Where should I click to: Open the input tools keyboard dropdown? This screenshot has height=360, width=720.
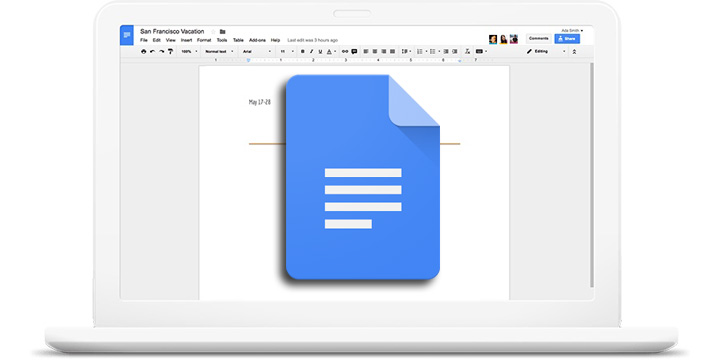coord(481,51)
